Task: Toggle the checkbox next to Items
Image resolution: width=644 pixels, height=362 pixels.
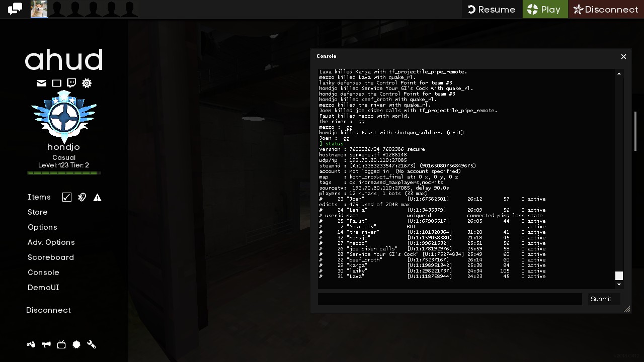Action: click(67, 197)
